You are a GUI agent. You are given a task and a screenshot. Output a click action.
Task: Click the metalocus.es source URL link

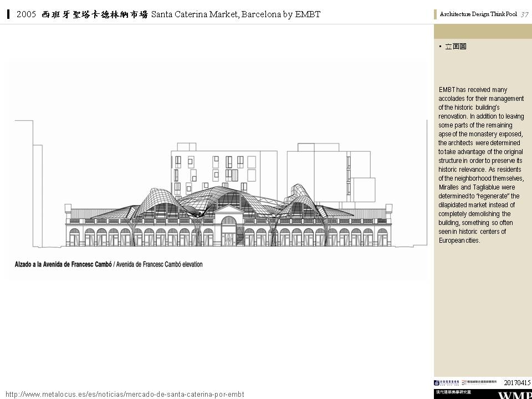click(125, 394)
